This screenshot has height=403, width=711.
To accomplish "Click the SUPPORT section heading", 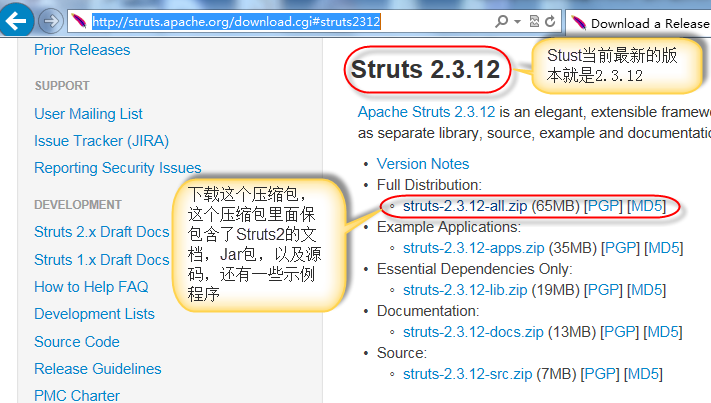I will click(x=62, y=86).
